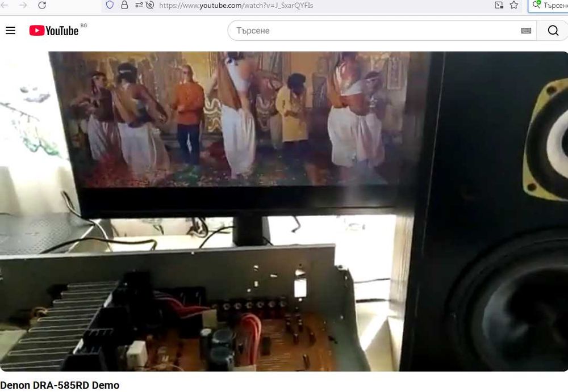Open the YouTube hamburger guide menu
The width and height of the screenshot is (568, 392).
10,31
